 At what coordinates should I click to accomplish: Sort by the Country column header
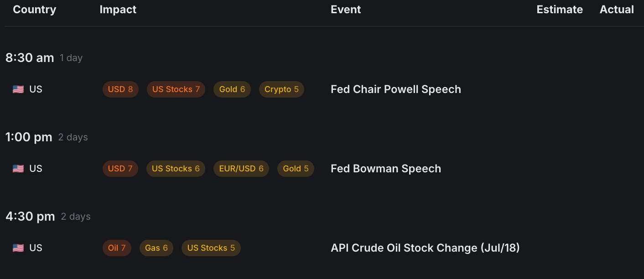(35, 10)
